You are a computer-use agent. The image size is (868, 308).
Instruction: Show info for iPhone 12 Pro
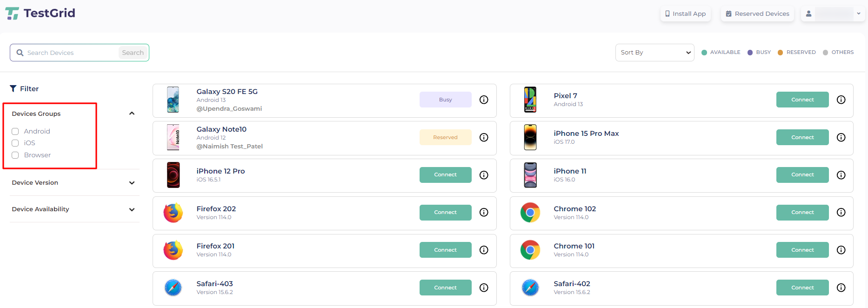point(484,175)
